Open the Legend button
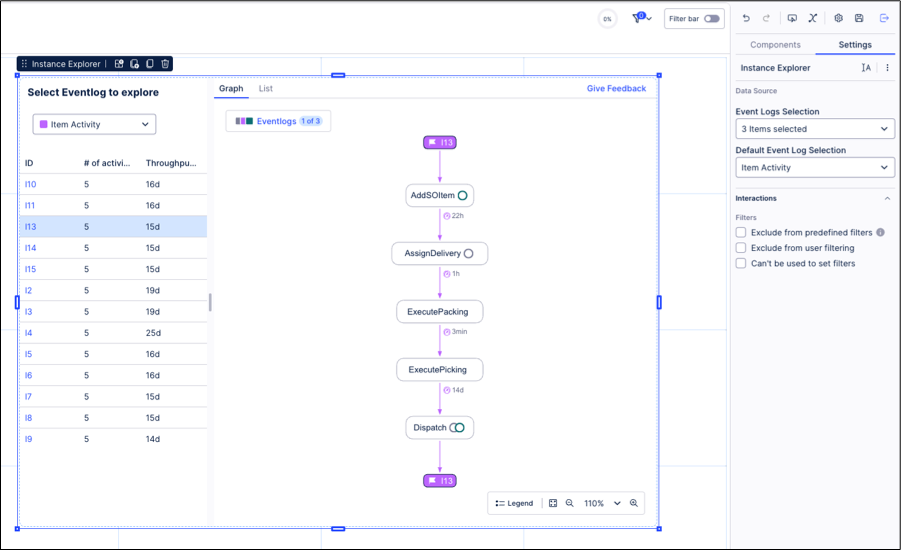Image resolution: width=901 pixels, height=550 pixels. [514, 503]
